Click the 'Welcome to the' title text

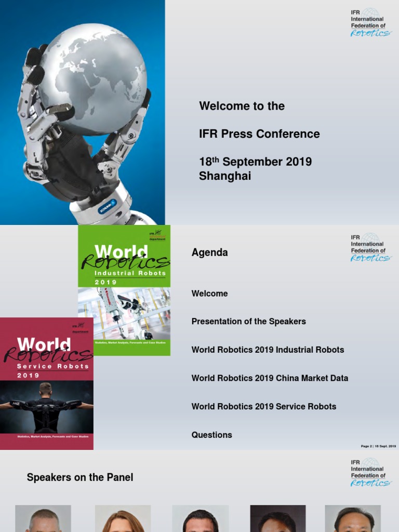[x=242, y=106]
